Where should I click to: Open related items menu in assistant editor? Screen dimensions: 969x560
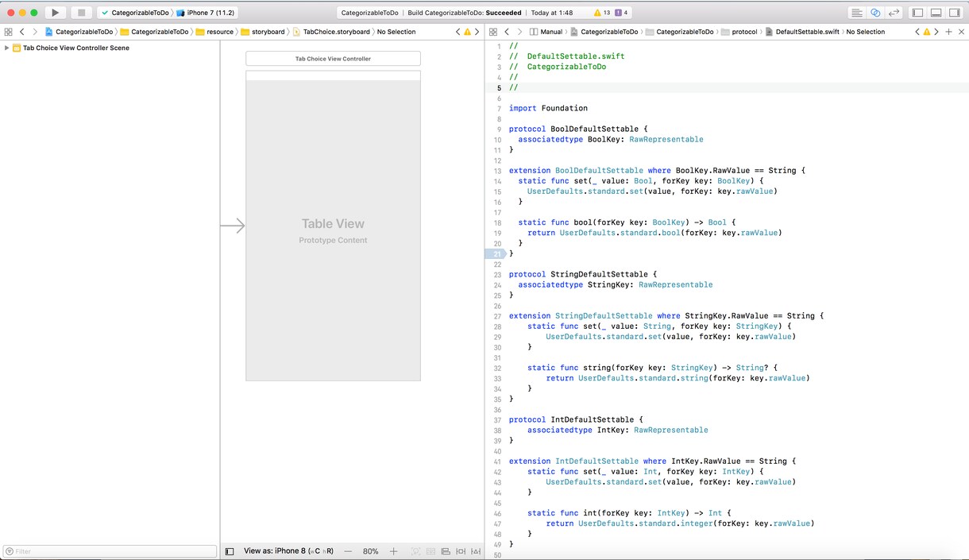tap(493, 32)
